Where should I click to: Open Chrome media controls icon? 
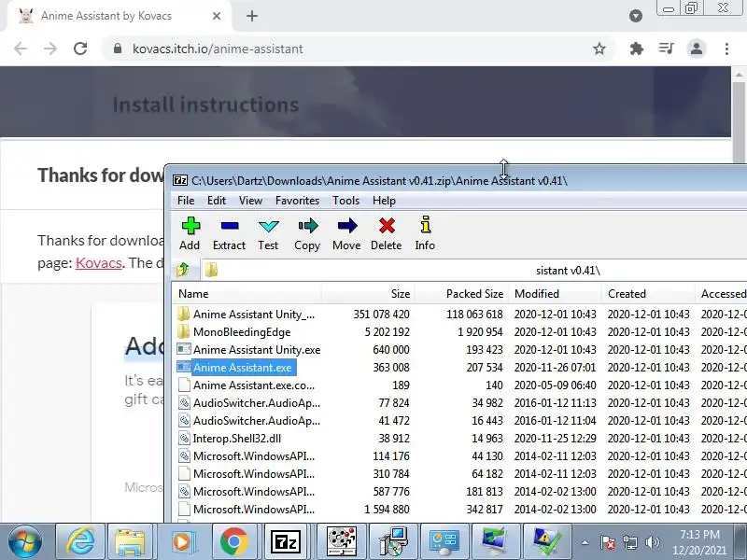click(666, 49)
